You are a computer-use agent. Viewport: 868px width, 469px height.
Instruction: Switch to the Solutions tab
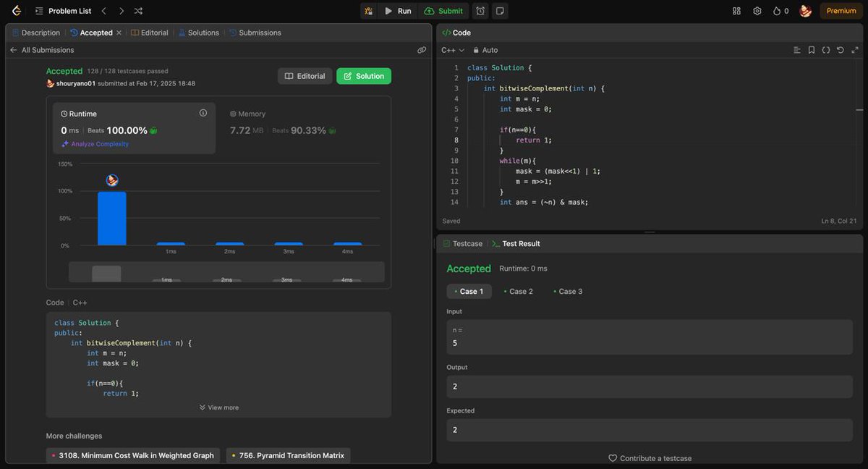click(x=198, y=33)
